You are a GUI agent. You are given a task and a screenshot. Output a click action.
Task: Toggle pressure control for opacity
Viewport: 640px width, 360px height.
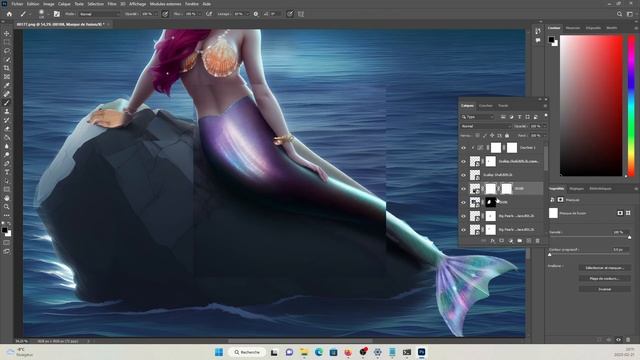pyautogui.click(x=165, y=14)
